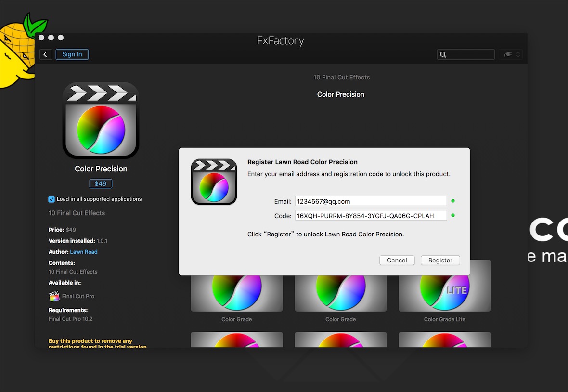Click the Register button
Viewport: 568px width, 392px height.
point(440,260)
